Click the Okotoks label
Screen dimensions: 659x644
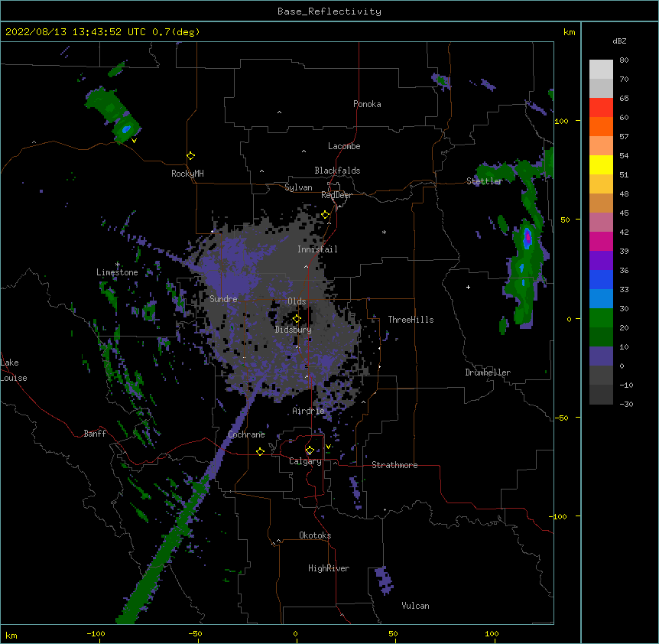click(315, 535)
